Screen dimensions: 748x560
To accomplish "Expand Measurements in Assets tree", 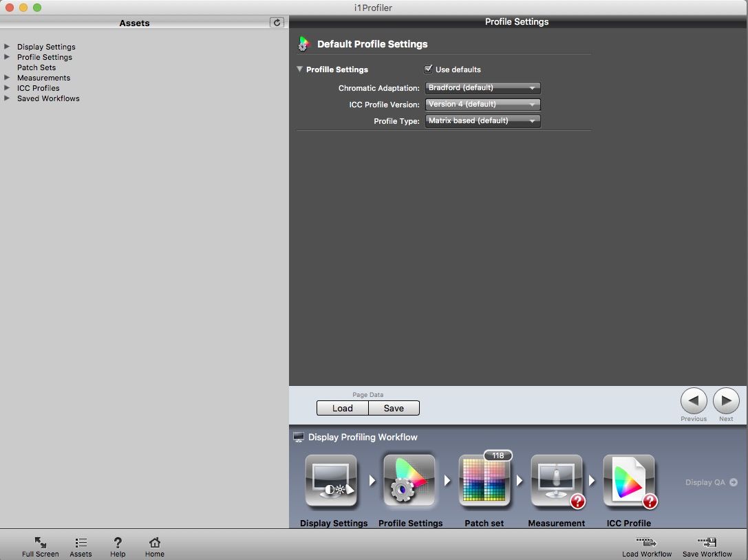I will tap(7, 77).
